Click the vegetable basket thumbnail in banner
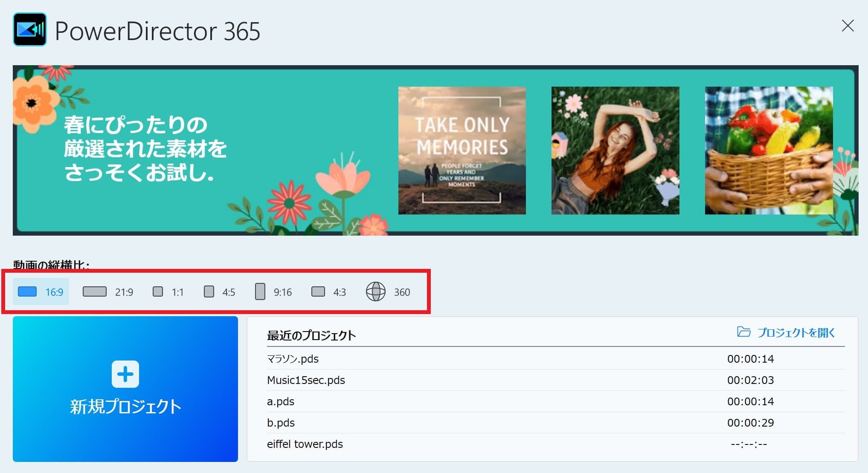Screen dimensions: 868x473 point(769,150)
